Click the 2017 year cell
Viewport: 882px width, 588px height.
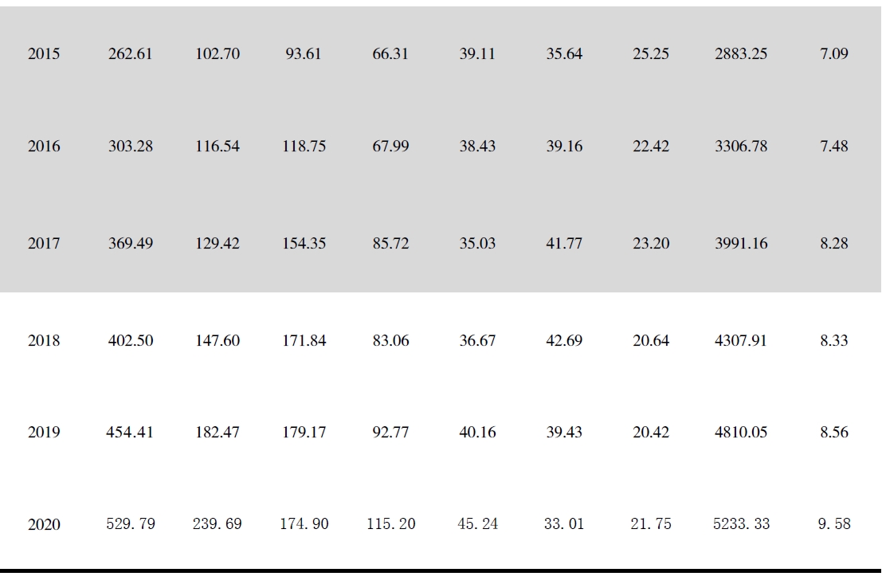[44, 244]
